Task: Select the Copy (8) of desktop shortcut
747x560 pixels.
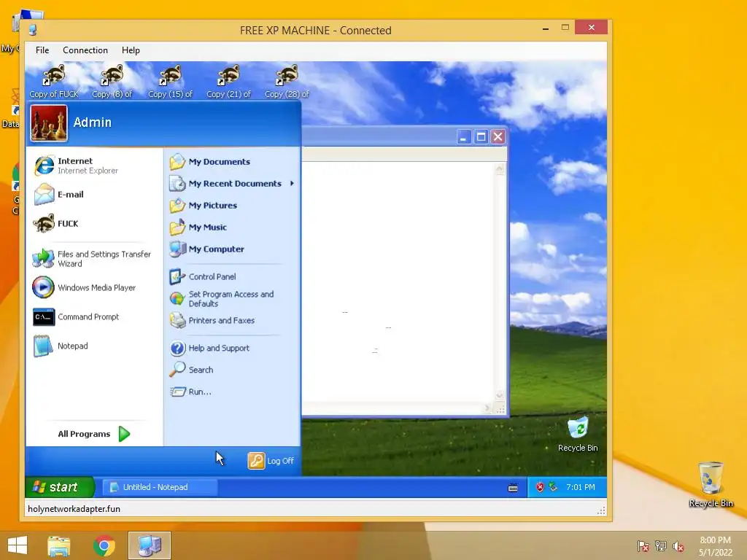Action: coord(112,82)
